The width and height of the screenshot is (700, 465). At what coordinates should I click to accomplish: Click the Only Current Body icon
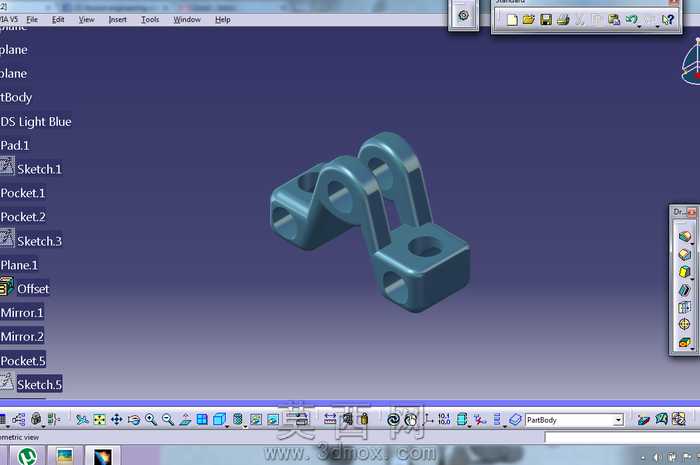(x=462, y=419)
